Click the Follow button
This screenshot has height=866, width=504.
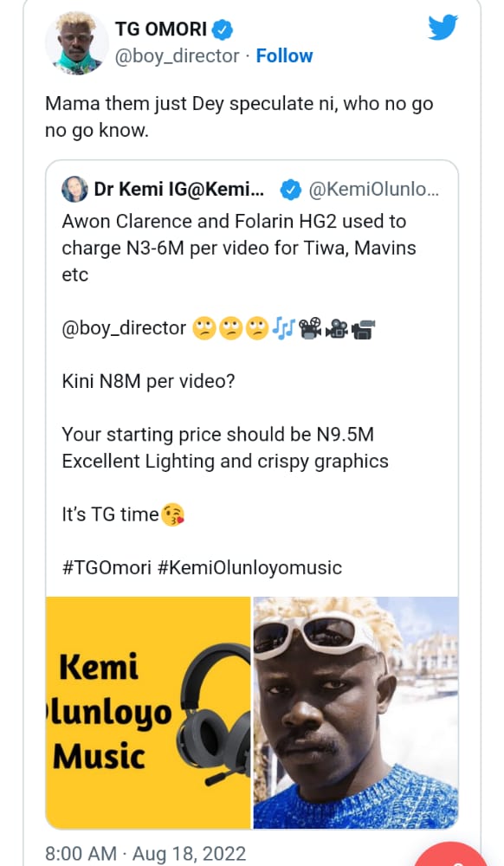click(285, 55)
